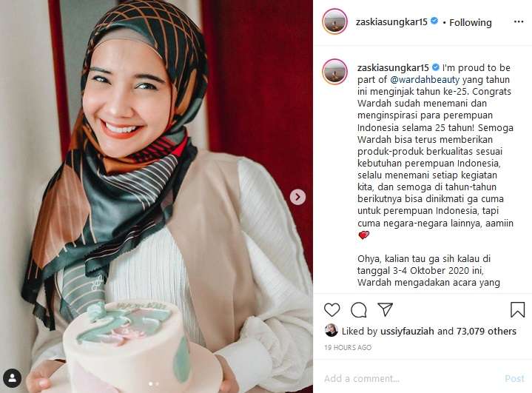View the list of 73,079 others likes
The width and height of the screenshot is (532, 393).
coord(487,332)
